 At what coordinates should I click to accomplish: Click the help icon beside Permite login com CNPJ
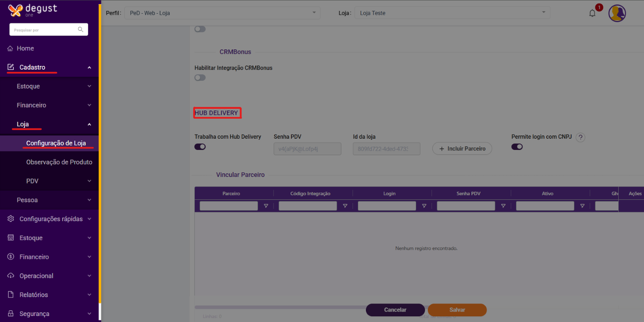580,137
